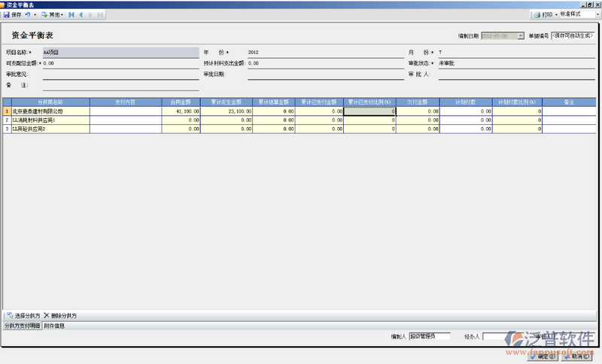Switch to the 附件信息 tab
This screenshot has height=364, width=602.
pyautogui.click(x=54, y=326)
